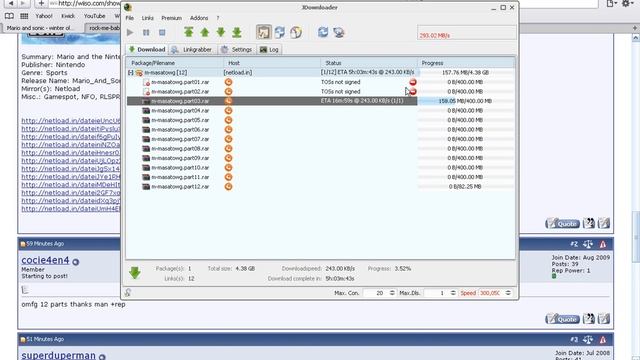The height and width of the screenshot is (360, 640).
Task: Collapse the m-masatowg [12] package
Action: point(131,73)
